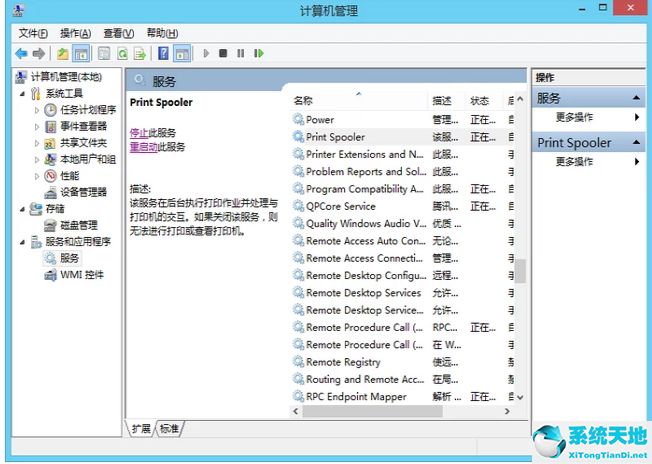Select the Problem Reports and Sol... service

403,172
